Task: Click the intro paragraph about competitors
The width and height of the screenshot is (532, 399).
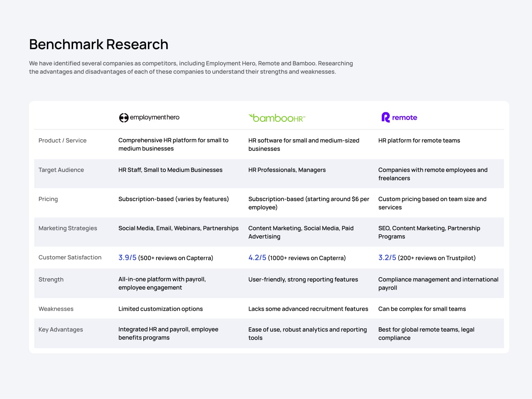Action: click(x=191, y=67)
